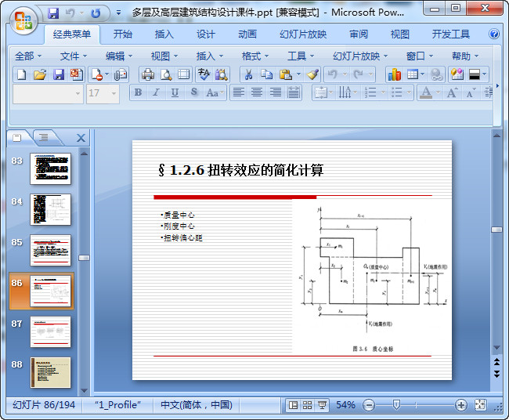Click the Insert Chart icon
Viewport: 509px width, 420px height.
tap(395, 74)
